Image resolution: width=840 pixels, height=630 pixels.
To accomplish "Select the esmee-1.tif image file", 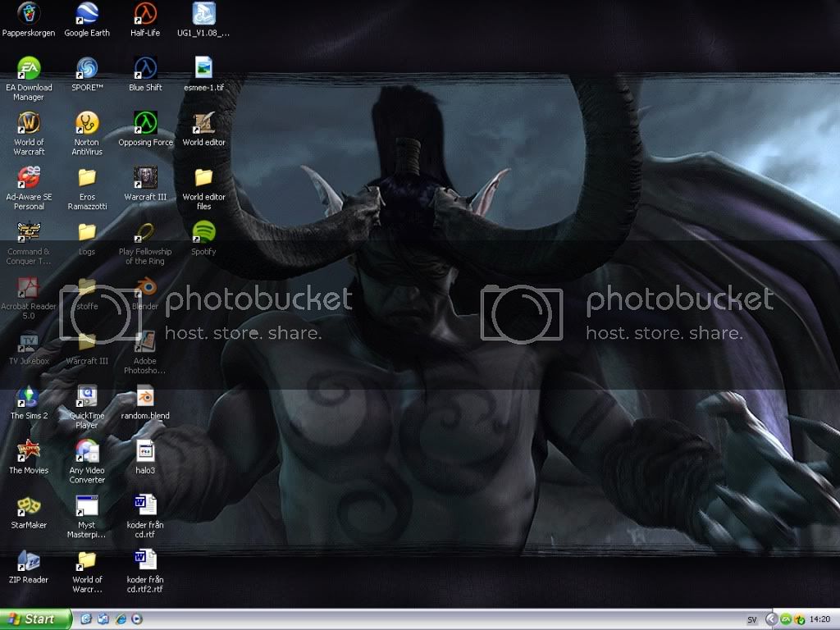I will [203, 75].
